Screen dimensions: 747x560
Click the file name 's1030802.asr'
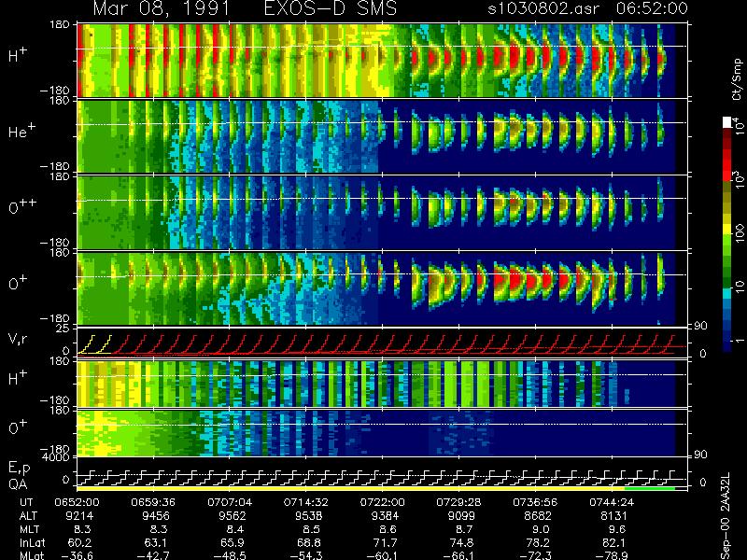[543, 8]
